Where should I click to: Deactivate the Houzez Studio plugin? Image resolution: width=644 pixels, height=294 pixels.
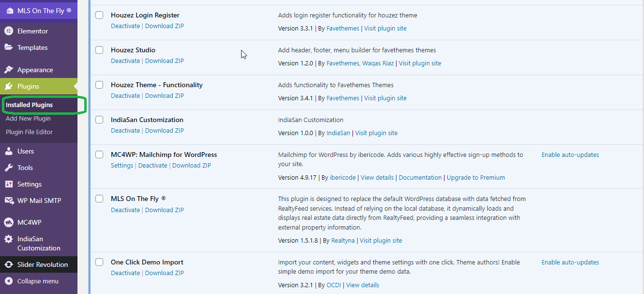(x=125, y=61)
